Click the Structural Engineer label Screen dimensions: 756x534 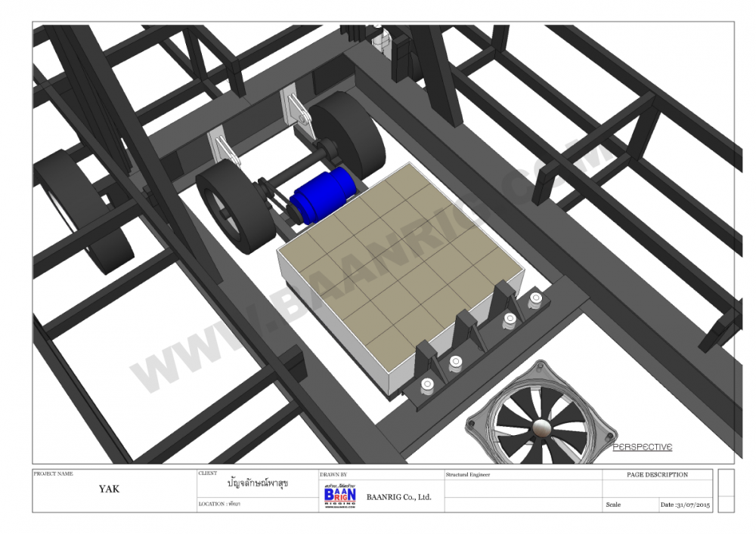pos(468,475)
